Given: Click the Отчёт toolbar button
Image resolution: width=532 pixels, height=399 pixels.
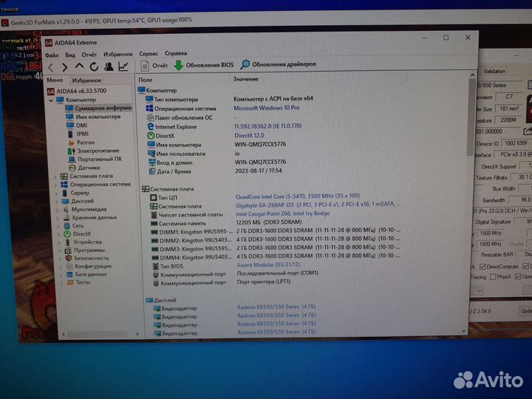Looking at the screenshot, I should tap(154, 66).
